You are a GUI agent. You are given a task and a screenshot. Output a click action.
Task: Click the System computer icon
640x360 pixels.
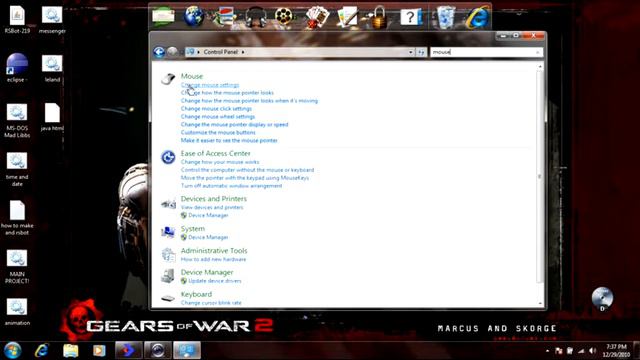coord(168,232)
